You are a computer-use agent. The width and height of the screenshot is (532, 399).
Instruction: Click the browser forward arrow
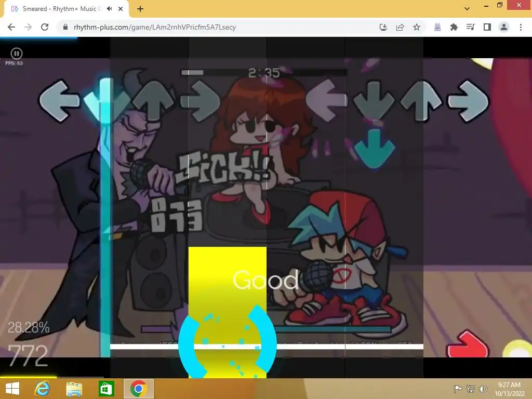tap(28, 27)
